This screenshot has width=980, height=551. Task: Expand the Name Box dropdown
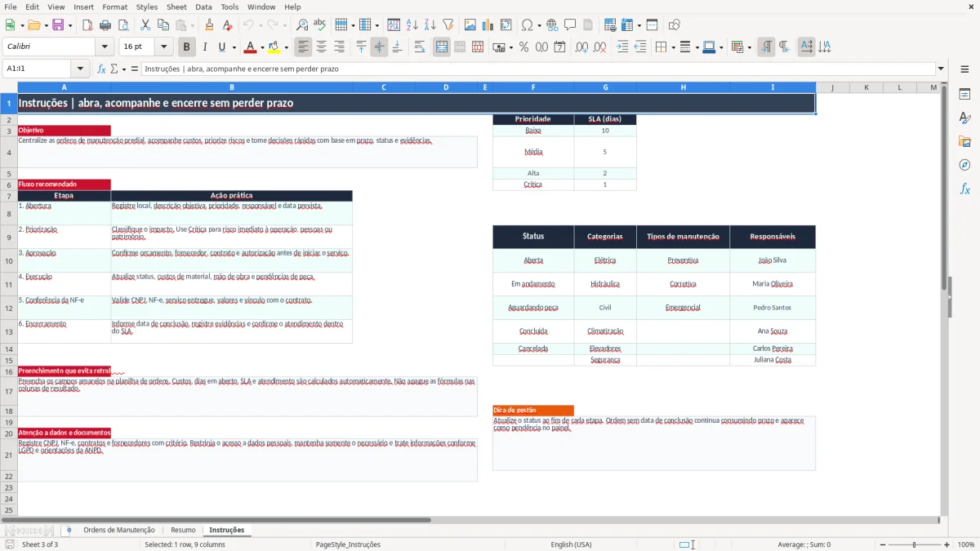(x=80, y=69)
